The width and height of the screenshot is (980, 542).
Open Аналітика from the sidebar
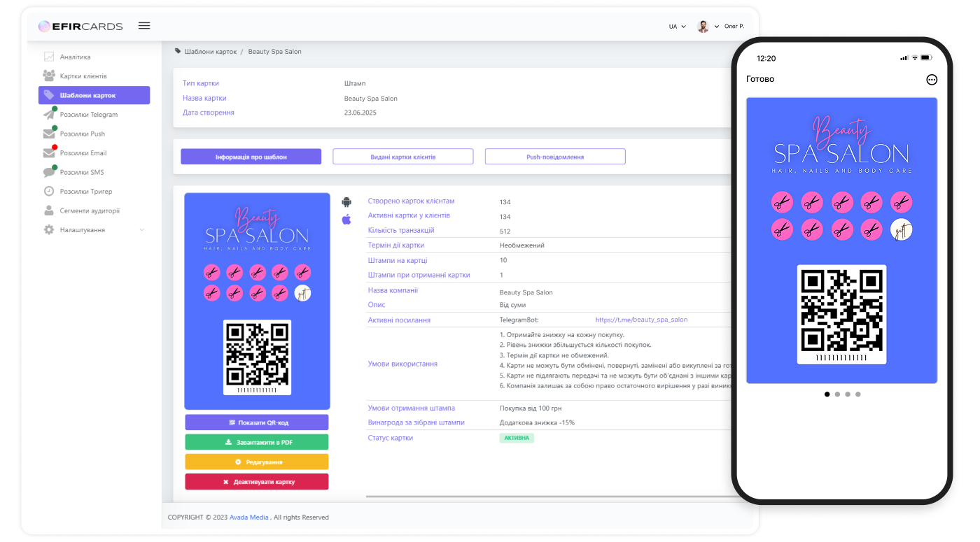(75, 57)
